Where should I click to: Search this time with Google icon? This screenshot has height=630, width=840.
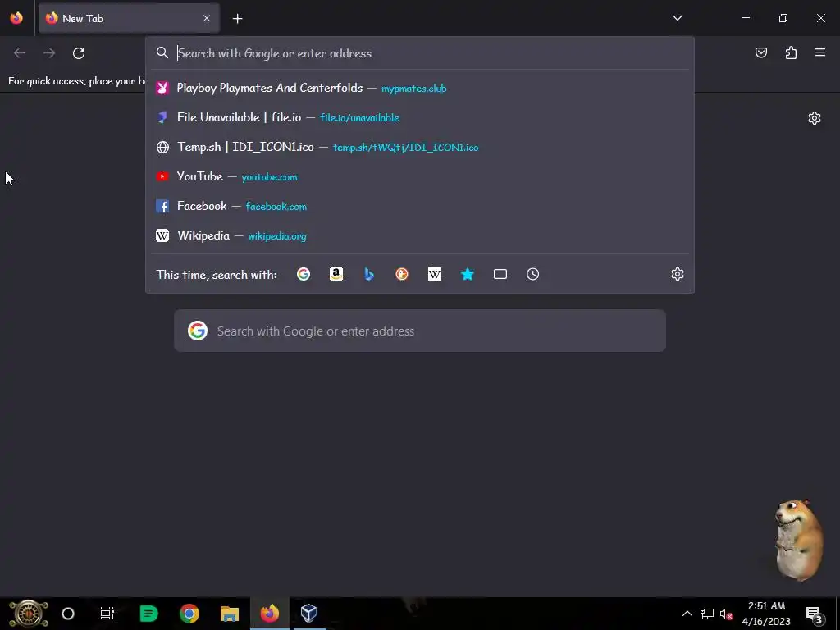304,274
